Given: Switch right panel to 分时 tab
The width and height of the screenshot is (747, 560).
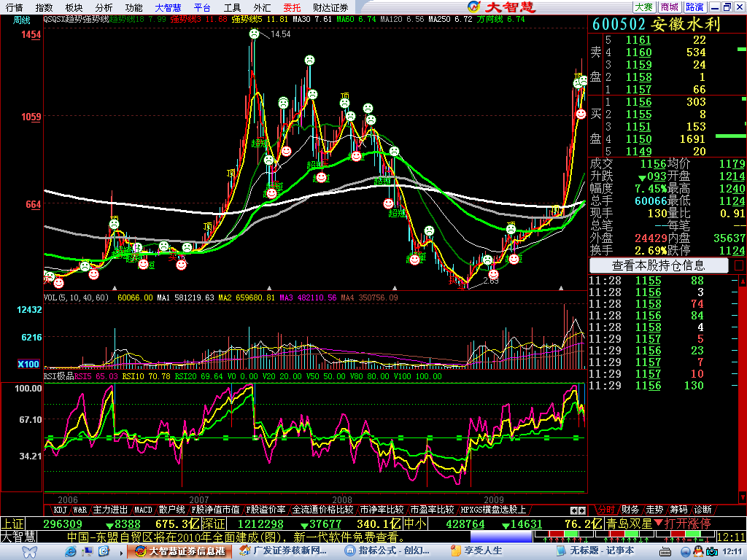Looking at the screenshot, I should coord(606,510).
